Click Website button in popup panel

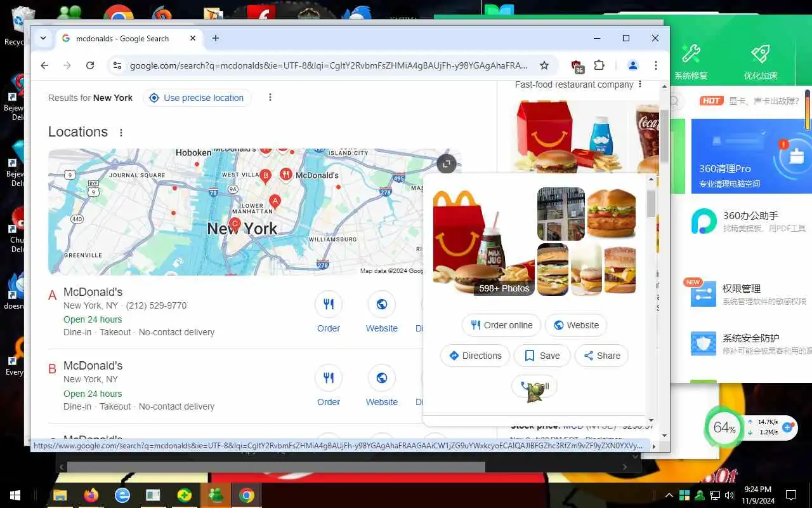(576, 325)
